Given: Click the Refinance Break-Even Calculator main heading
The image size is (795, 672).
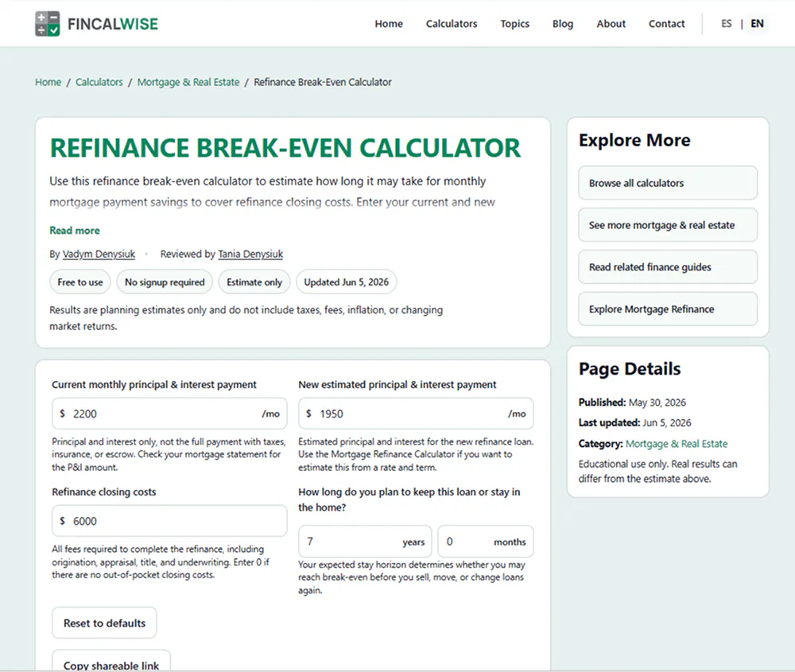Looking at the screenshot, I should [285, 148].
